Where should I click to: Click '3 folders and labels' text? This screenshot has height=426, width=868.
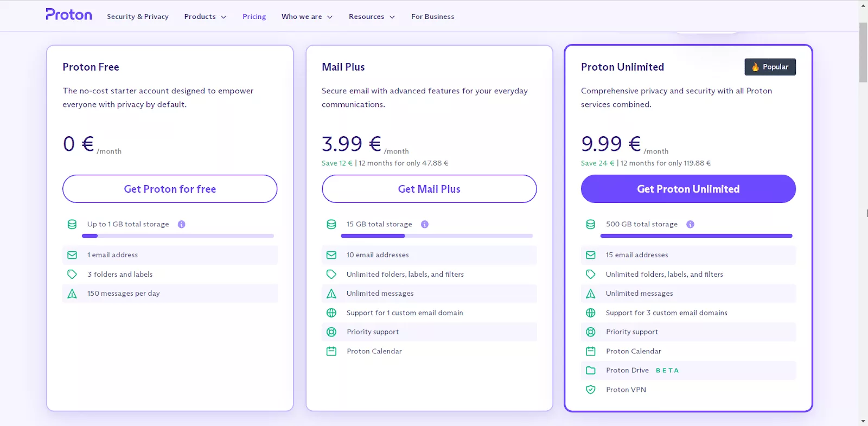coord(120,275)
